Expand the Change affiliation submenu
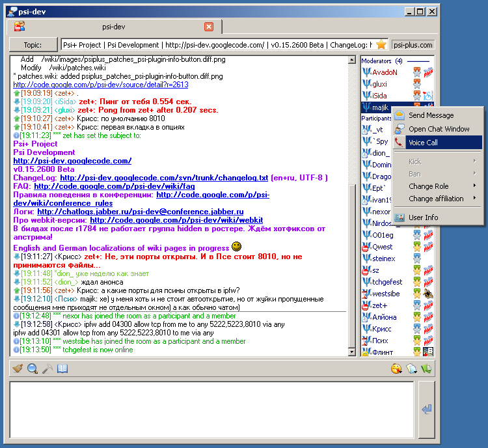The height and width of the screenshot is (448, 488). pos(437,199)
